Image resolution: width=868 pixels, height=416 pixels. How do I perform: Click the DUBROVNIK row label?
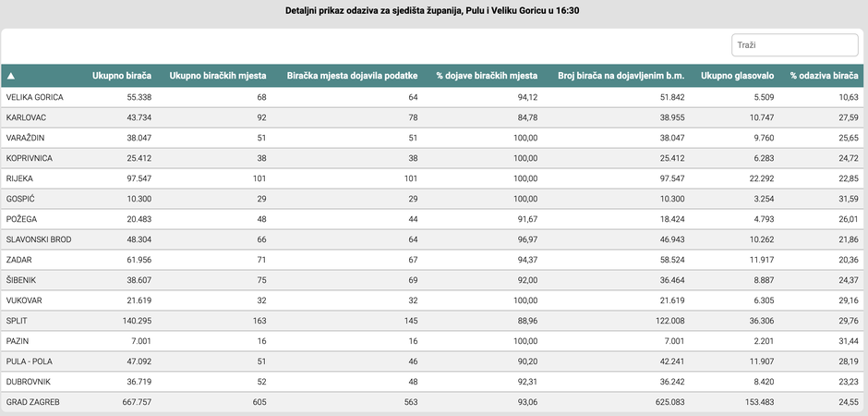(29, 382)
